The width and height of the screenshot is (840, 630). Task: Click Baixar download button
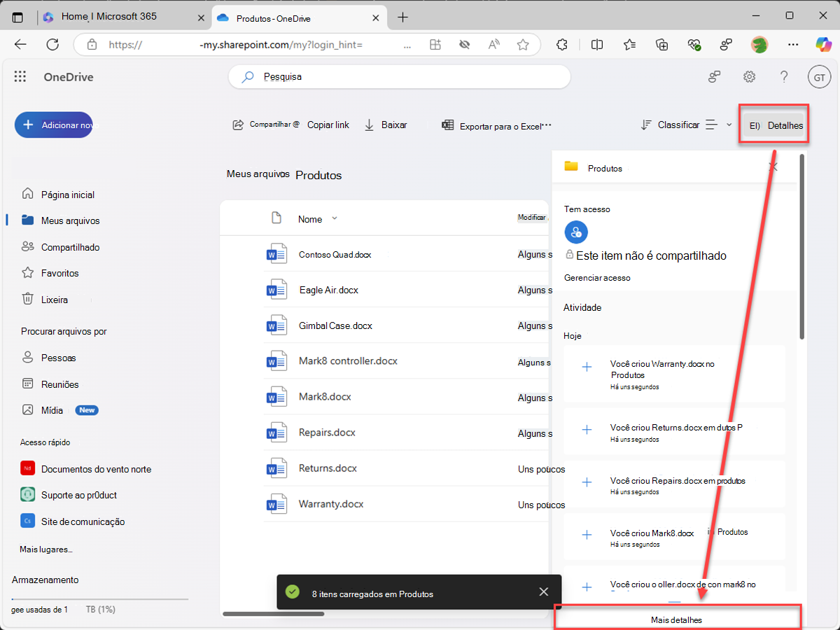[x=386, y=125]
